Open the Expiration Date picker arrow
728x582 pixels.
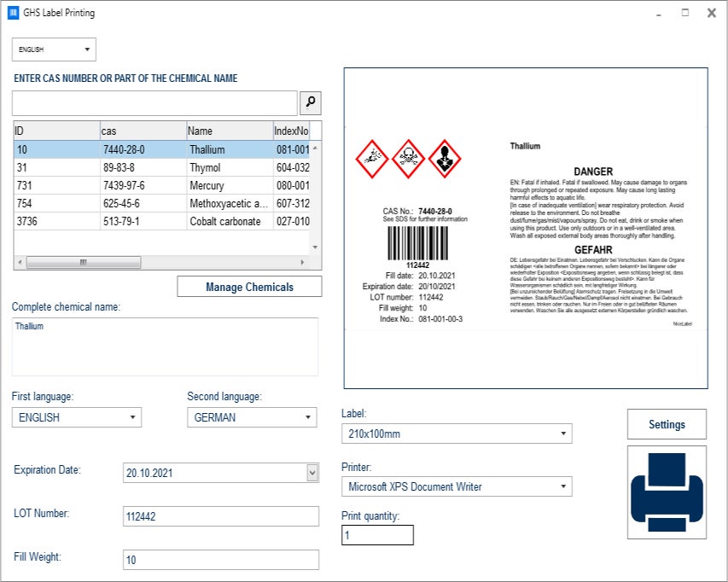[x=312, y=473]
